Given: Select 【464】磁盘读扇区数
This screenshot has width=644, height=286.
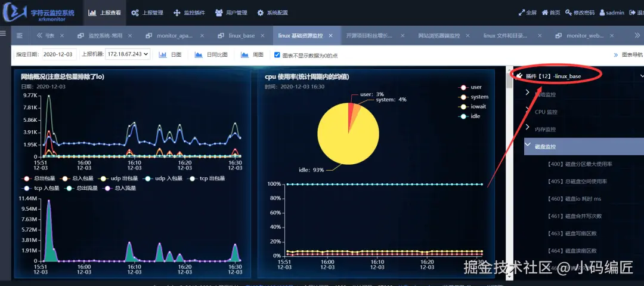Looking at the screenshot, I should [x=572, y=250].
